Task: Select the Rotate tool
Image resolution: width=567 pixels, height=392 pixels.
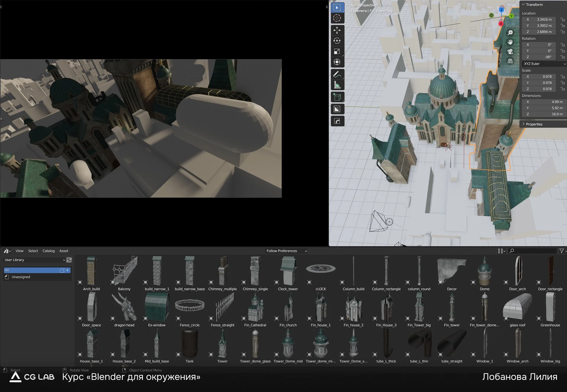Action: pyautogui.click(x=337, y=41)
